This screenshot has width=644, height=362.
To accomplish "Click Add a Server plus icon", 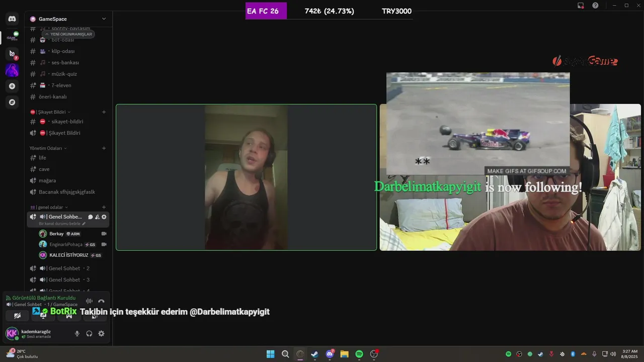I will click(x=12, y=86).
